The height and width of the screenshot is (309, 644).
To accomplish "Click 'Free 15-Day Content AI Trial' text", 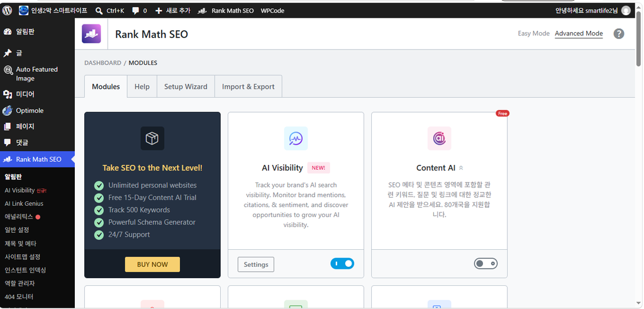I will coord(152,198).
